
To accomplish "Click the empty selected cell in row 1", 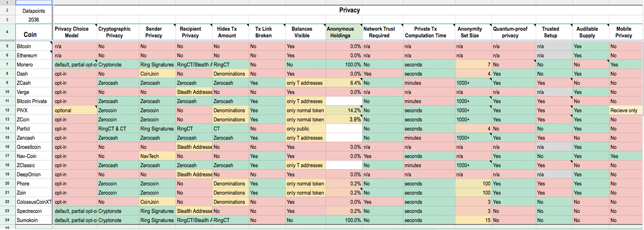I will 34,3.
